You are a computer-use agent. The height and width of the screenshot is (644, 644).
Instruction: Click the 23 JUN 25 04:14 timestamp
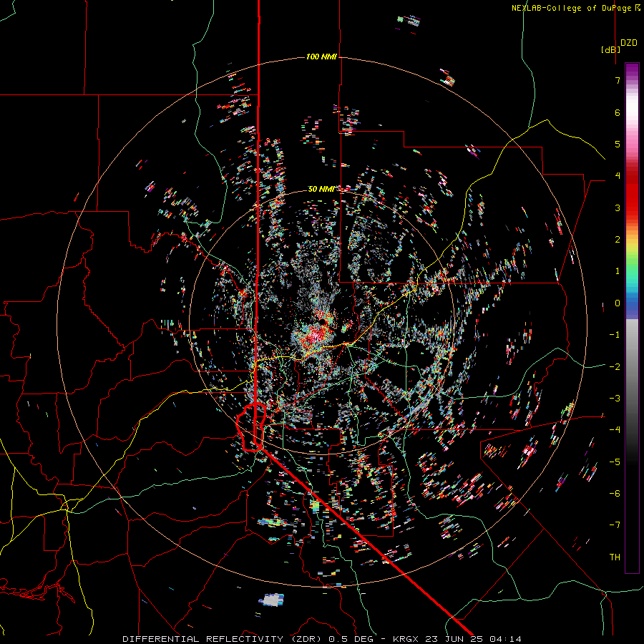[473, 639]
